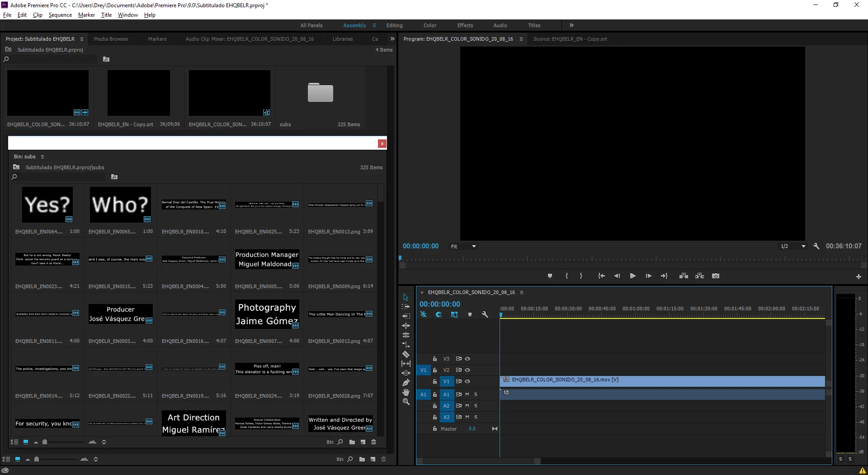Viewport: 868px width, 475px height.
Task: Switch to the Zoom tool
Action: tap(406, 402)
